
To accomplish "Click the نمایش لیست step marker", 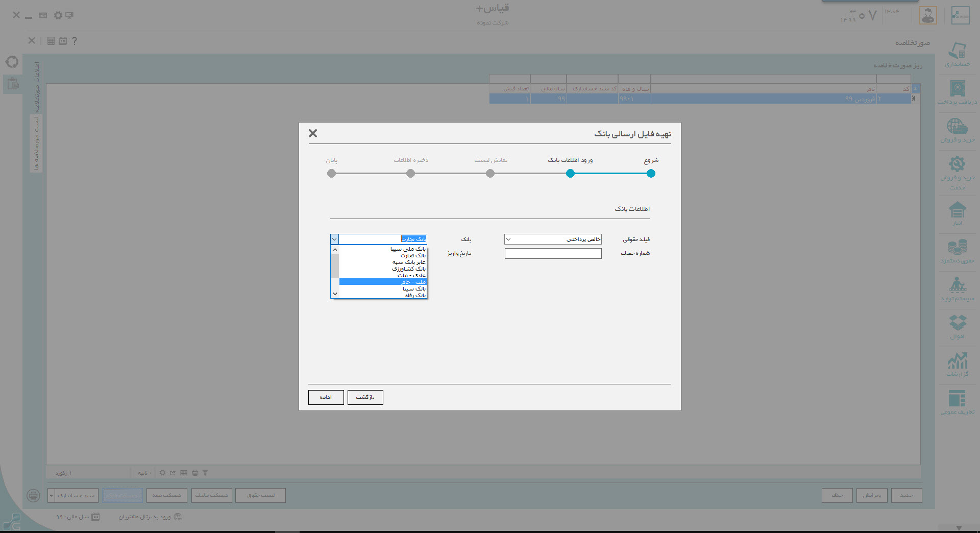I will 490,174.
